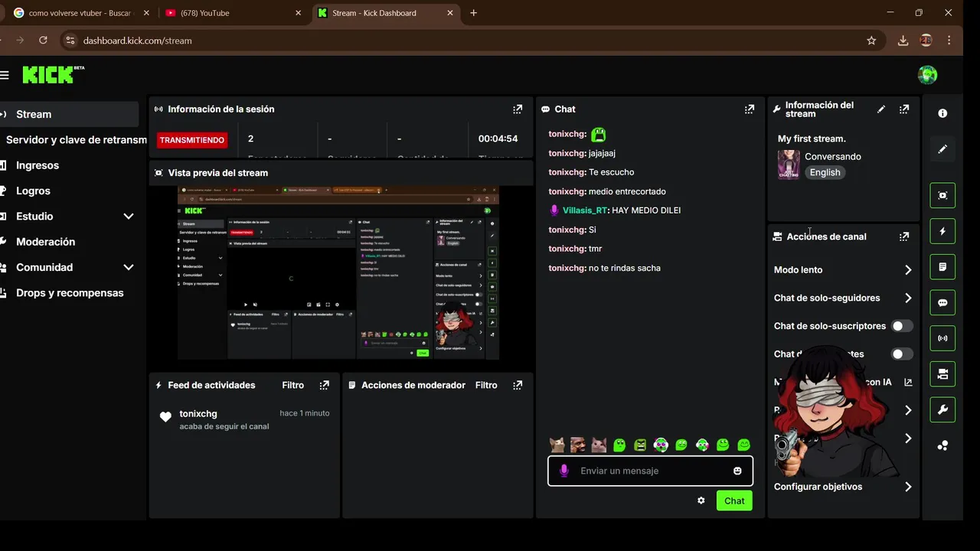
Task: Open the hamburger menu beside Kick logo
Action: pos(5,75)
